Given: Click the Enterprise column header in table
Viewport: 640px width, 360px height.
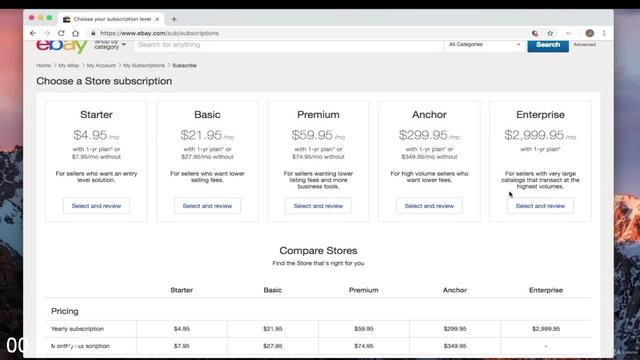Looking at the screenshot, I should (x=546, y=290).
